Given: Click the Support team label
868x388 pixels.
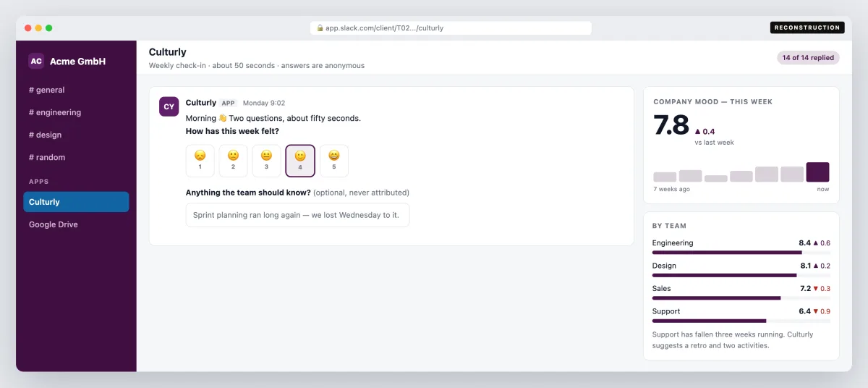Looking at the screenshot, I should point(666,311).
